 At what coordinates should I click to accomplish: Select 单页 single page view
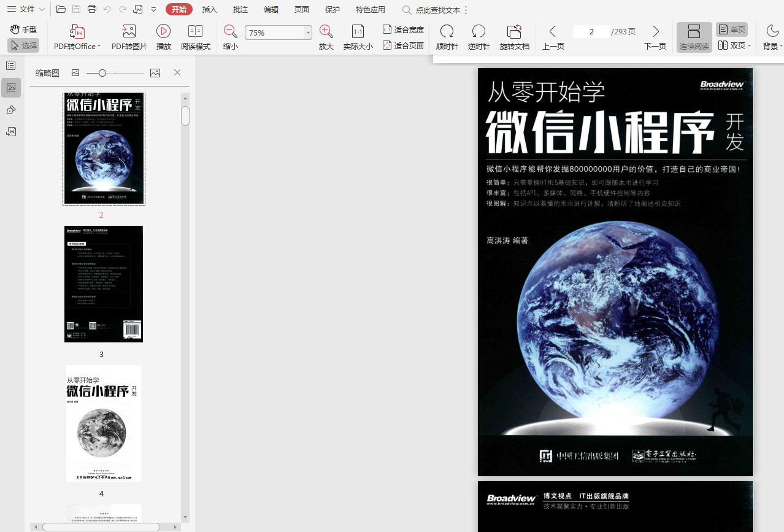click(732, 29)
